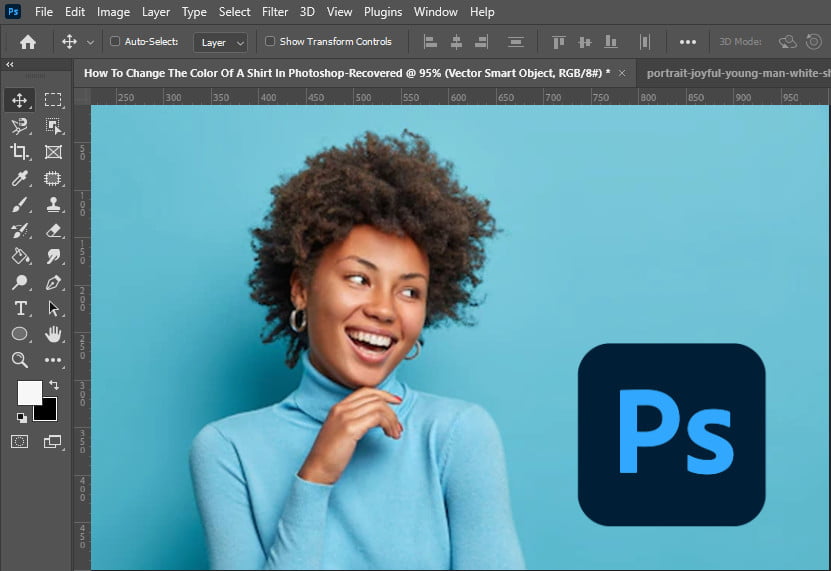Select the Crop tool
Screen dimensions: 831x571
tap(20, 152)
